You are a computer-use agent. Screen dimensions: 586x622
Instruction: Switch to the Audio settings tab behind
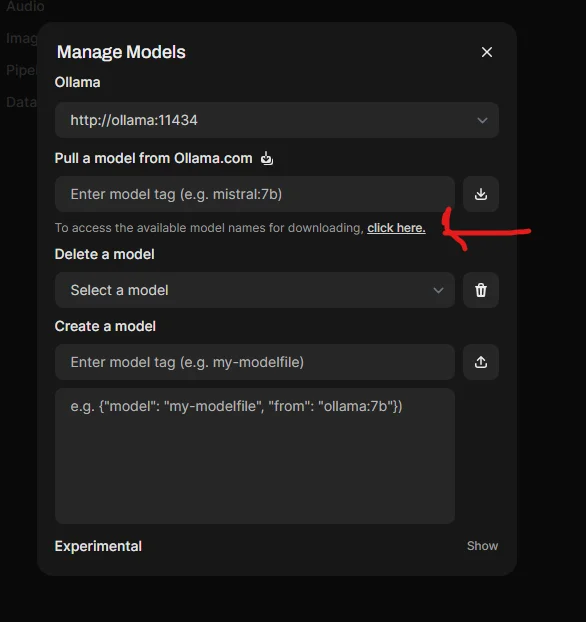[x=25, y=6]
